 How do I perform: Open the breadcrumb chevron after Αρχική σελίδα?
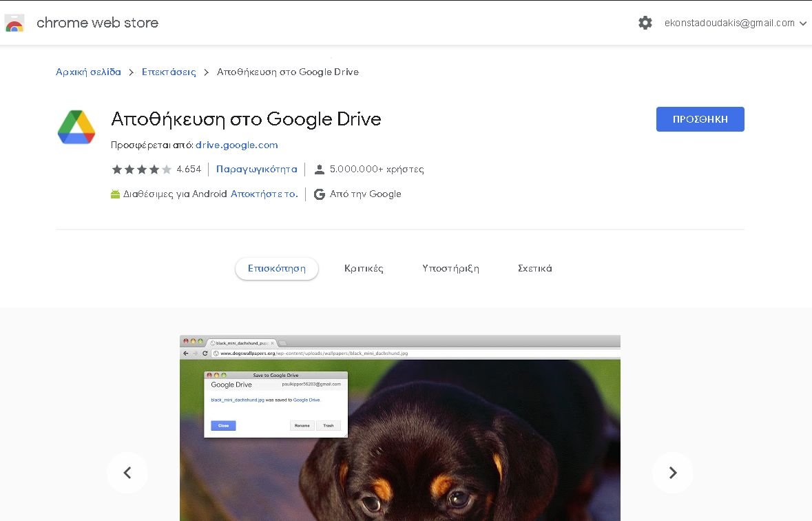click(131, 72)
